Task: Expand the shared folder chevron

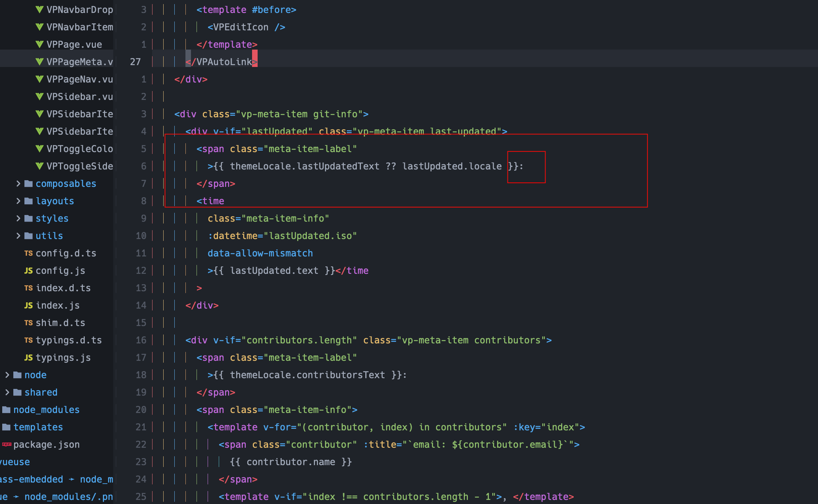Action: point(7,392)
